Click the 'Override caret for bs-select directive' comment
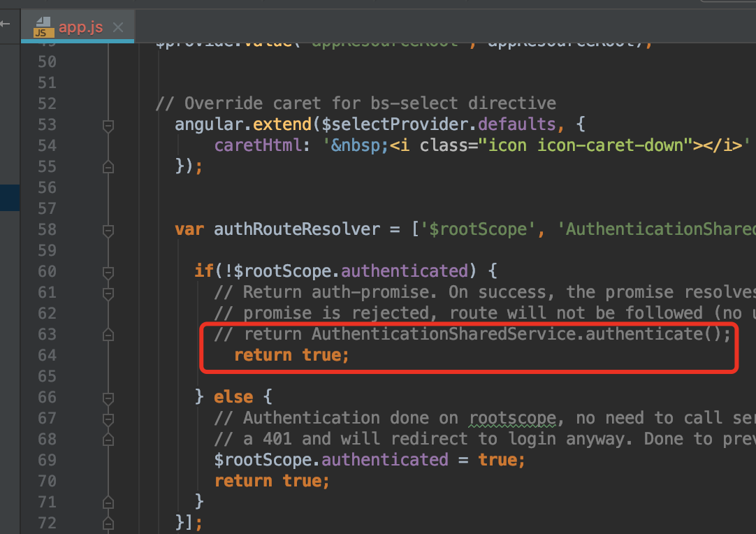 point(356,103)
